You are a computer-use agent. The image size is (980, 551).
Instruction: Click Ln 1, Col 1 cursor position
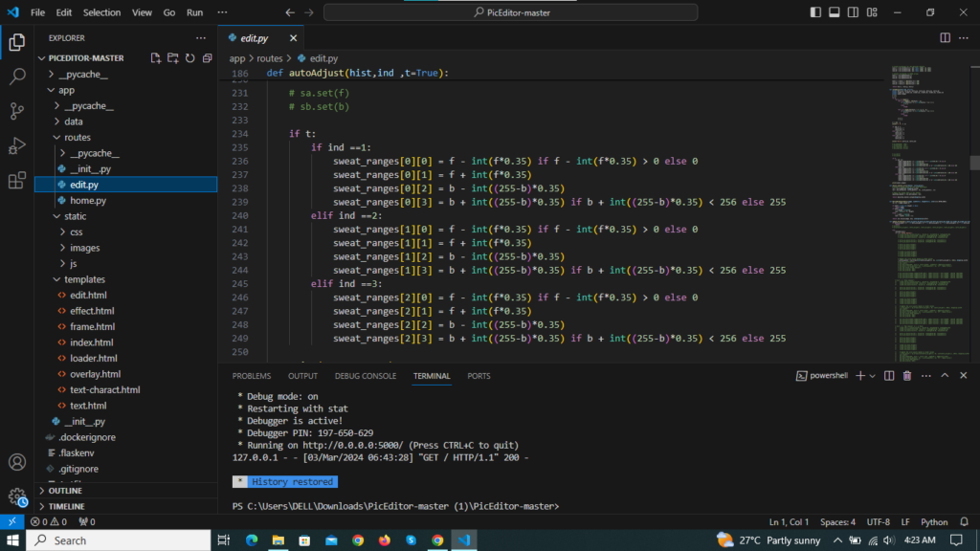[x=789, y=521]
